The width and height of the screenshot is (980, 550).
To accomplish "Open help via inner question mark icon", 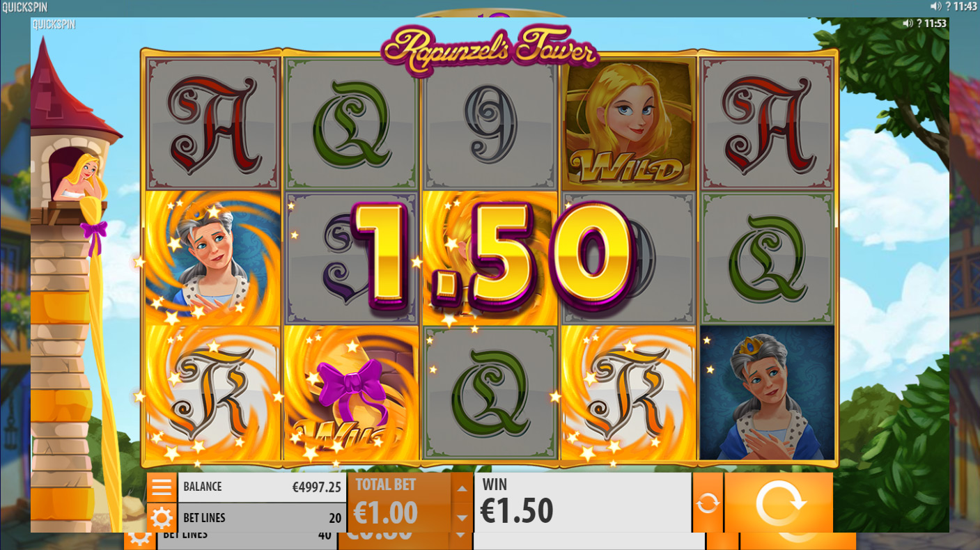I will point(919,23).
